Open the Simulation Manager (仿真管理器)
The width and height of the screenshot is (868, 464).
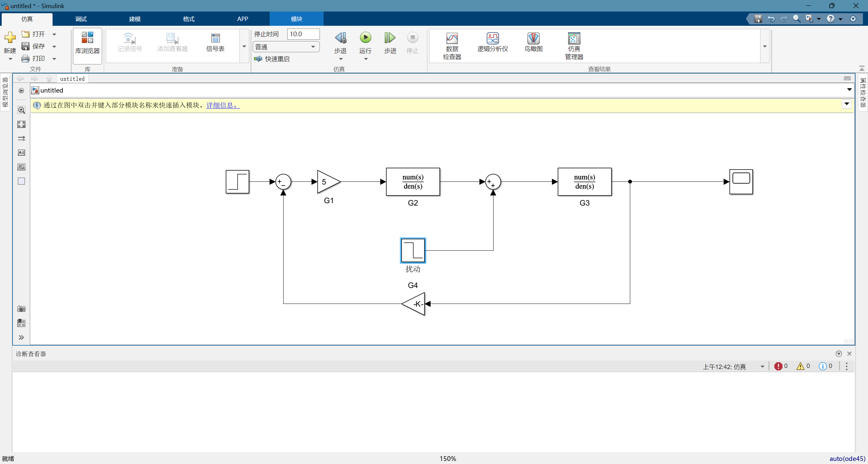tap(574, 46)
